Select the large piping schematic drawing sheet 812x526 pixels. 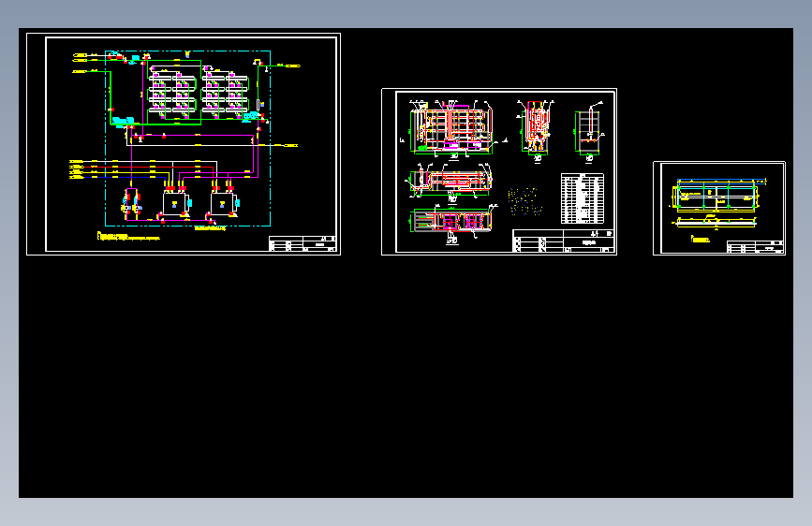coord(184,144)
